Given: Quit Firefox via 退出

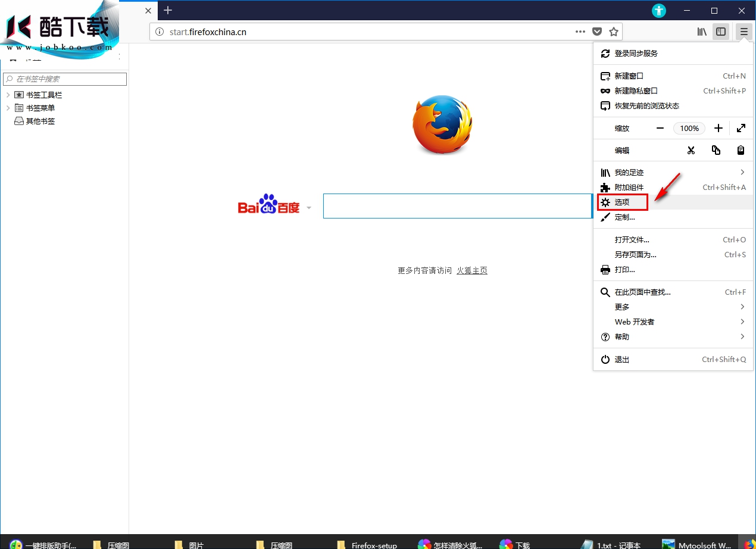Looking at the screenshot, I should click(x=673, y=360).
